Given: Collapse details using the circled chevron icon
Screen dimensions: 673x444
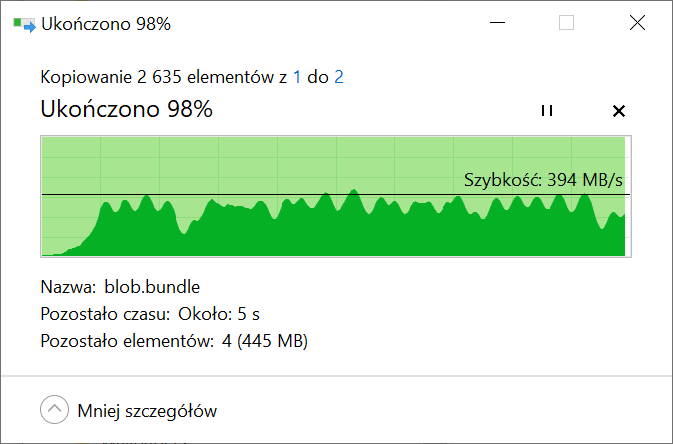Looking at the screenshot, I should coord(55,409).
